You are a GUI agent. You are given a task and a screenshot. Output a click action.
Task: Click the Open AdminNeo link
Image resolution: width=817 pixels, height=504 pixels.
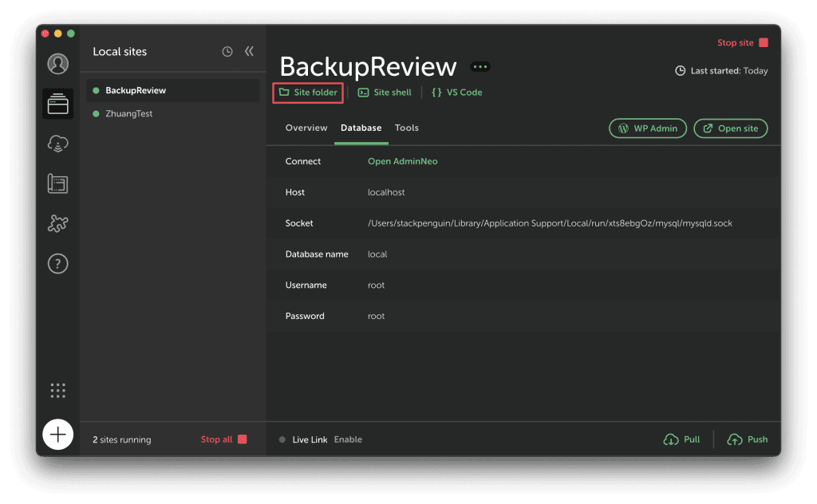(402, 161)
